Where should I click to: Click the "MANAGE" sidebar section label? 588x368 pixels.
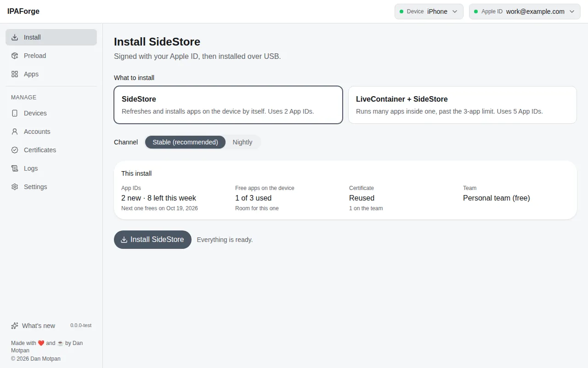(x=23, y=98)
